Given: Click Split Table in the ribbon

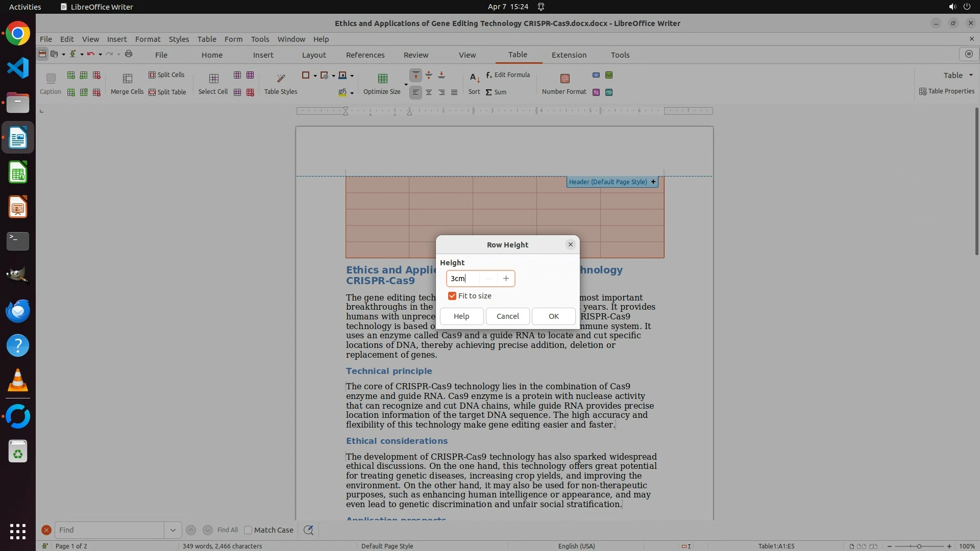Looking at the screenshot, I should pyautogui.click(x=167, y=92).
